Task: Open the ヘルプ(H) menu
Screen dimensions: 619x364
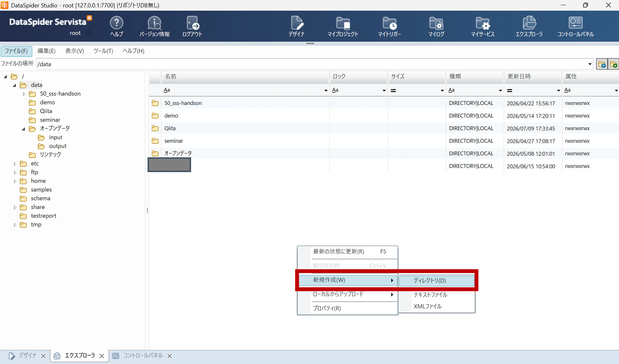Action: [x=133, y=51]
